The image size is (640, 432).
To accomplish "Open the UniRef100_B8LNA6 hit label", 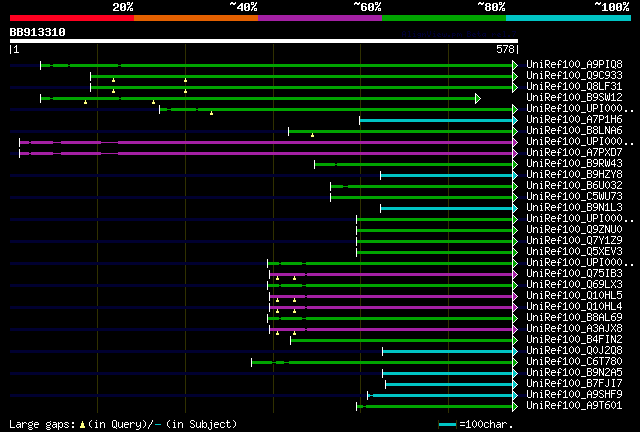I will click(x=574, y=131).
